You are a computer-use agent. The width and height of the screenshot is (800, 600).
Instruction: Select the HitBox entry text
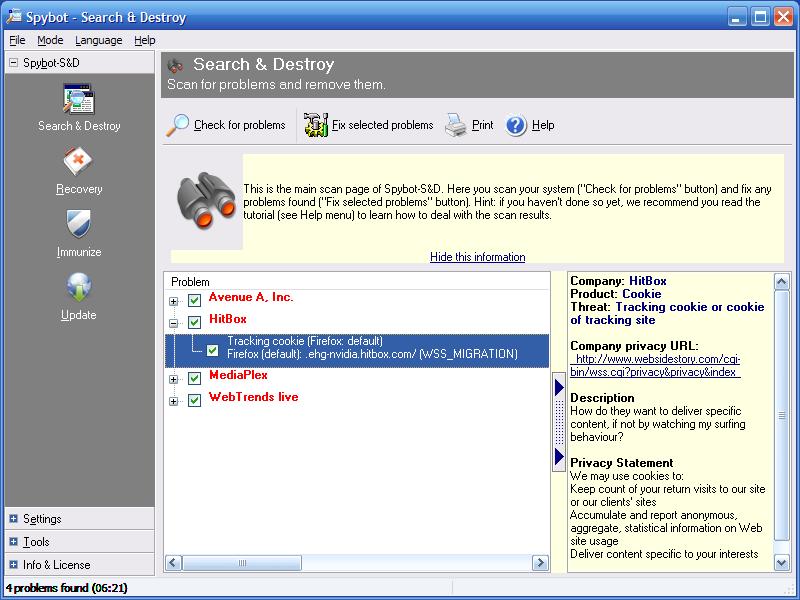(x=228, y=319)
